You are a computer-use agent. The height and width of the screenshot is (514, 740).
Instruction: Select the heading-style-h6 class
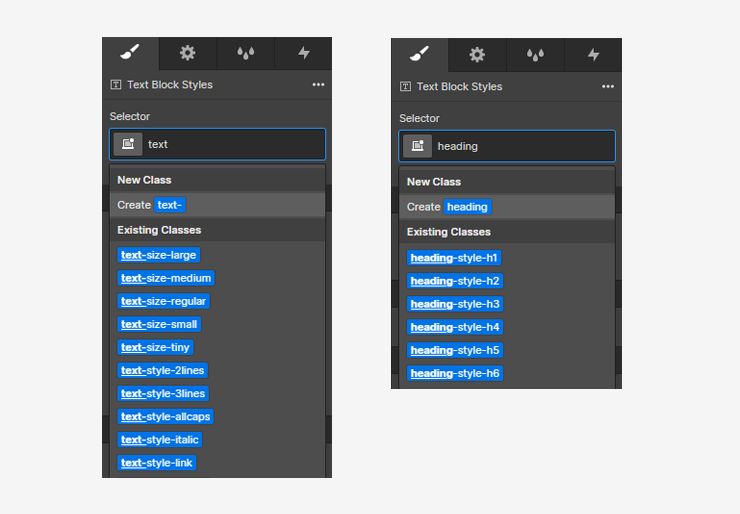[455, 373]
